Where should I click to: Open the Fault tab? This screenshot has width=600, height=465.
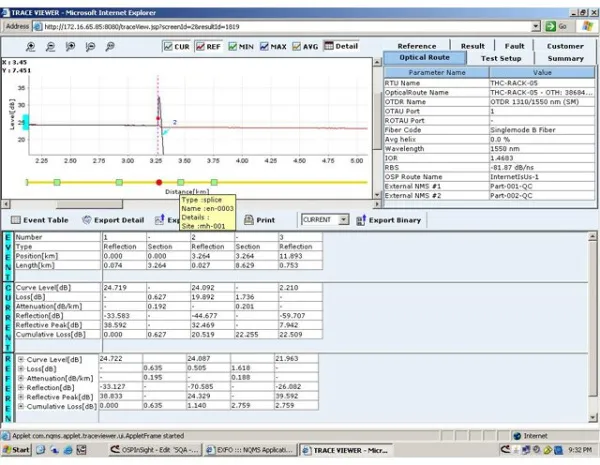coord(514,46)
